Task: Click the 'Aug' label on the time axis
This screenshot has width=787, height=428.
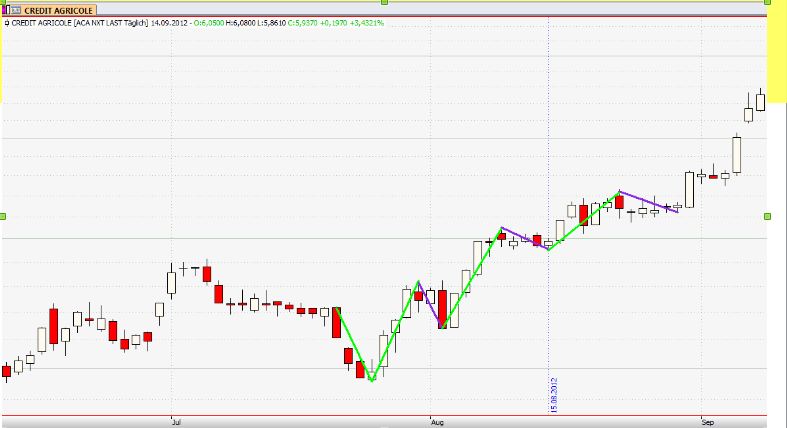Action: click(x=437, y=422)
